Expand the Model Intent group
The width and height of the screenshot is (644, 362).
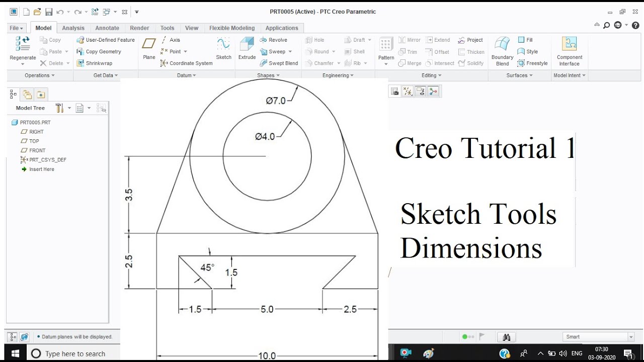tap(570, 75)
